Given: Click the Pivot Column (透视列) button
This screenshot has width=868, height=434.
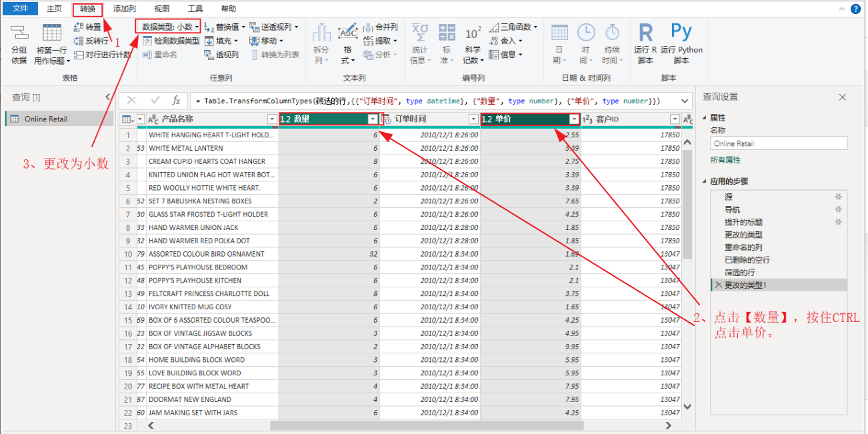Looking at the screenshot, I should [221, 55].
